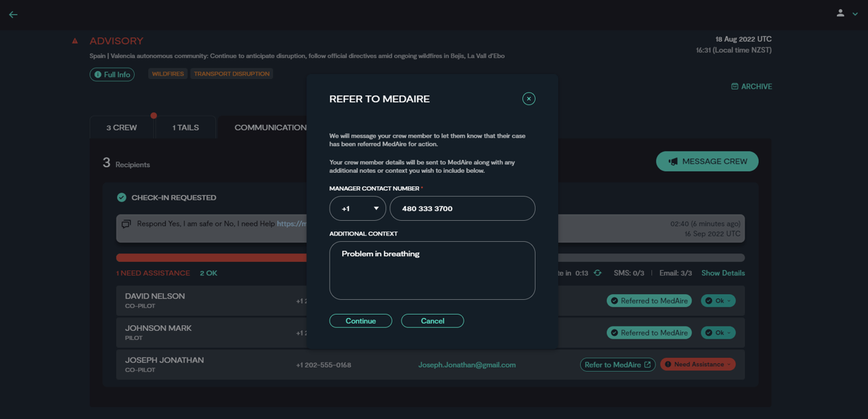Expand the +1 country code dropdown
Screen dimensions: 868x419
[x=358, y=209]
